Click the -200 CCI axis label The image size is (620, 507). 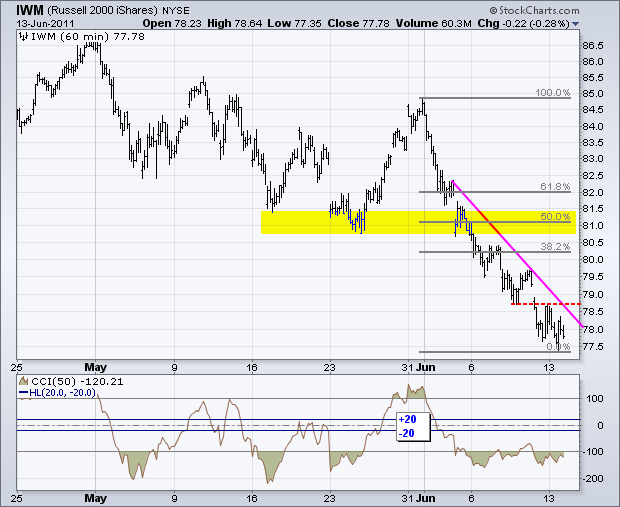coord(592,479)
